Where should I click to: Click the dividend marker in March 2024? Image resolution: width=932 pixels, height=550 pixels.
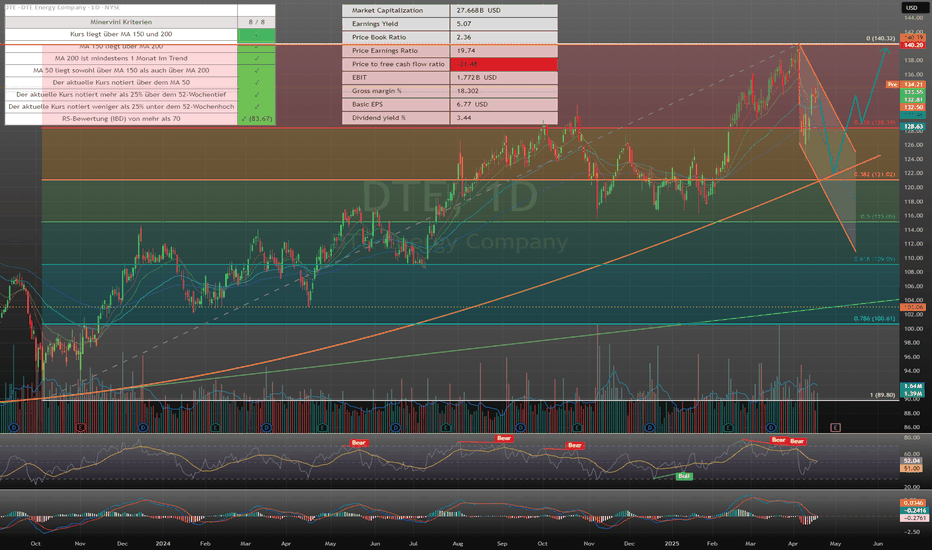(x=266, y=428)
